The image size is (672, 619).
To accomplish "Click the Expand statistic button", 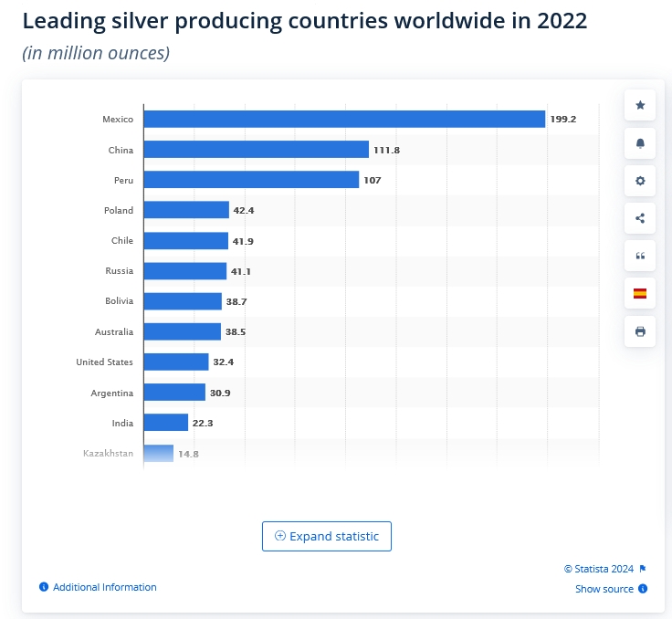I will [x=327, y=536].
